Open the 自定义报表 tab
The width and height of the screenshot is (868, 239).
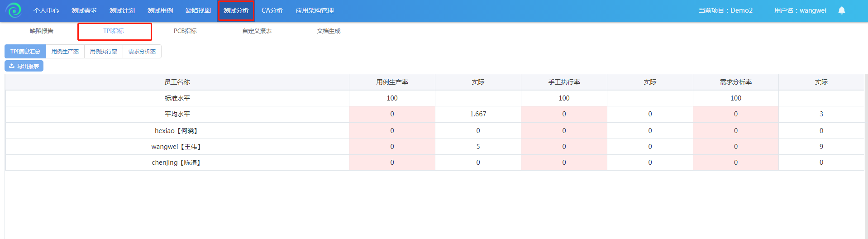257,31
